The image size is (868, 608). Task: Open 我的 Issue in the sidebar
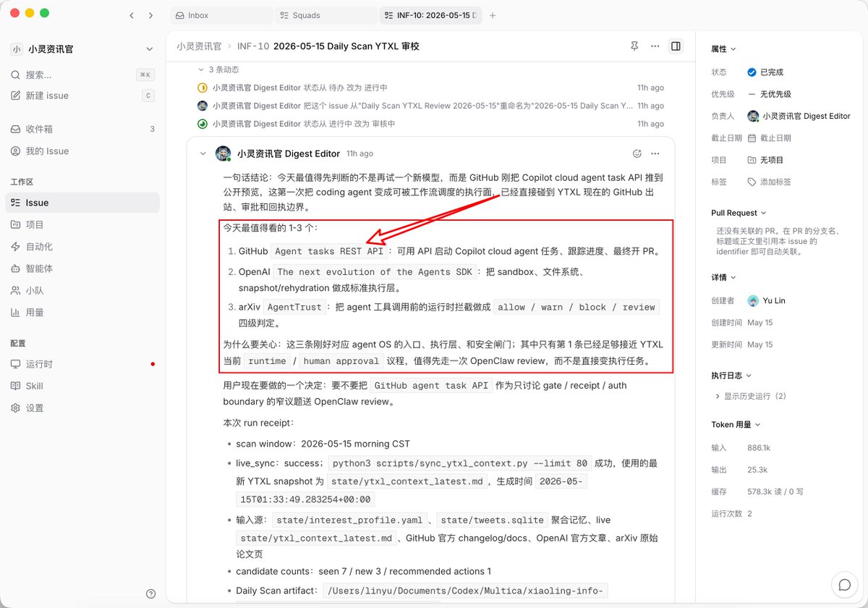click(x=82, y=151)
